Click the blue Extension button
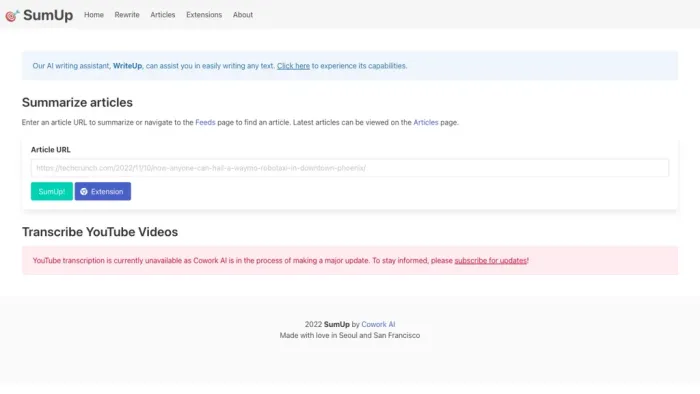Screen dimensions: 700x394 [x=103, y=191]
